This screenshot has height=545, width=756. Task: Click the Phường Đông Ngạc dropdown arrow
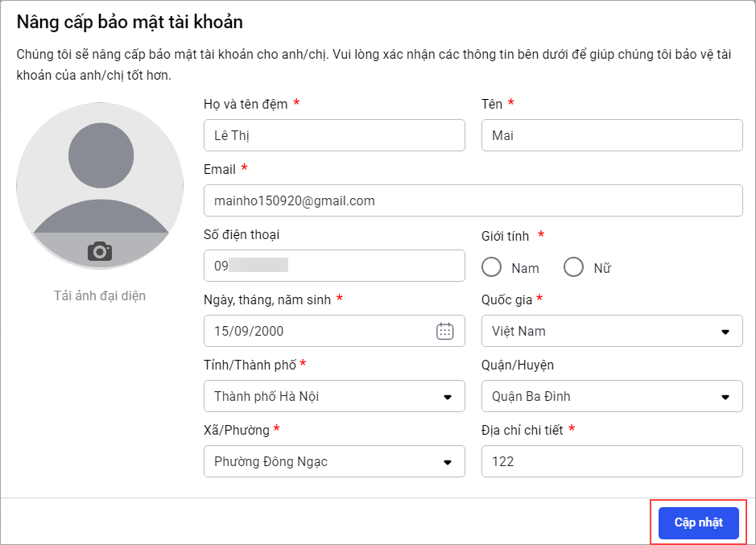tap(448, 462)
